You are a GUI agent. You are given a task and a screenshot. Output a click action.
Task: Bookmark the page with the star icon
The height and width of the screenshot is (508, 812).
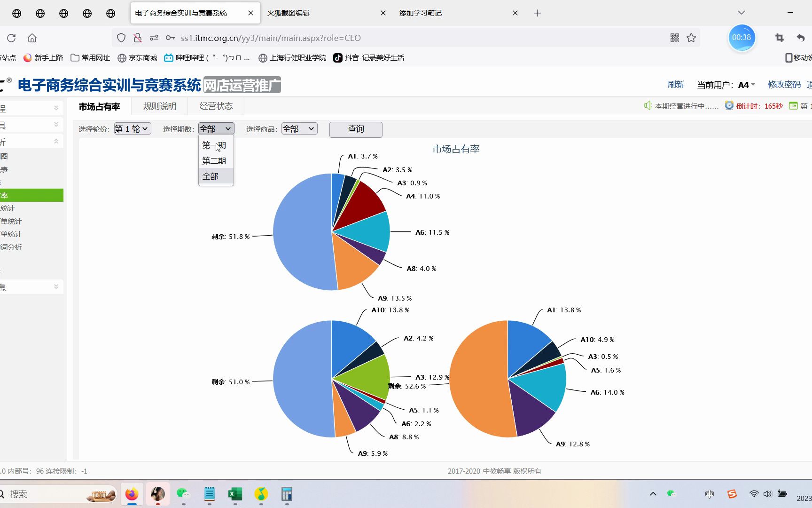coord(691,38)
